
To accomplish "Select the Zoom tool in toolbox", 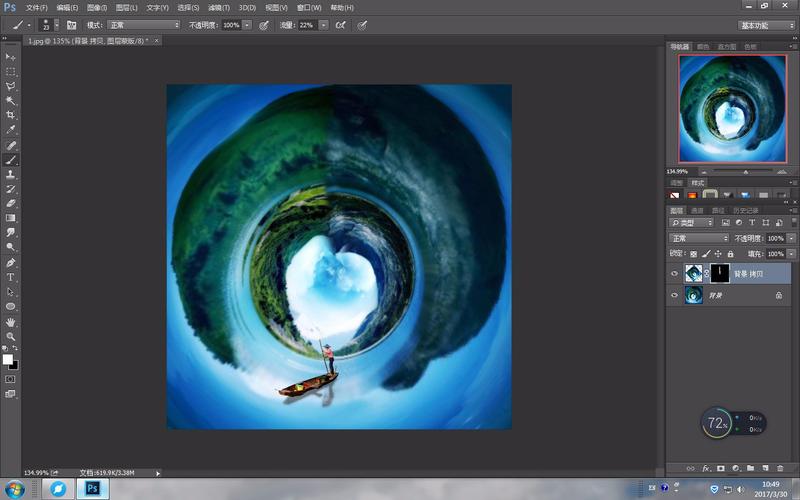I will pos(10,337).
